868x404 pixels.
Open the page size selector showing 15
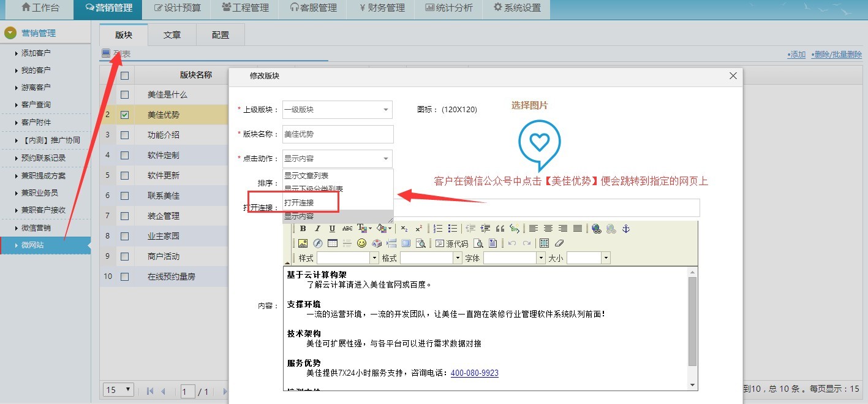118,390
